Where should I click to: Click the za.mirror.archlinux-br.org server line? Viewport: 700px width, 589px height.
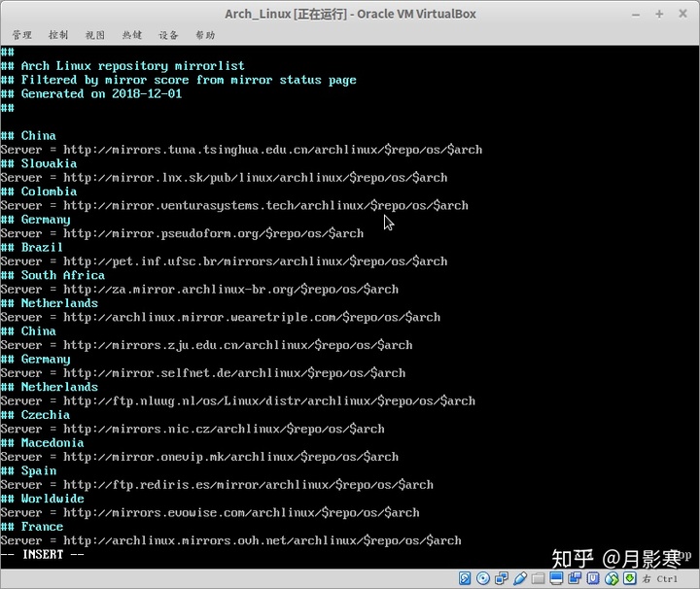199,289
